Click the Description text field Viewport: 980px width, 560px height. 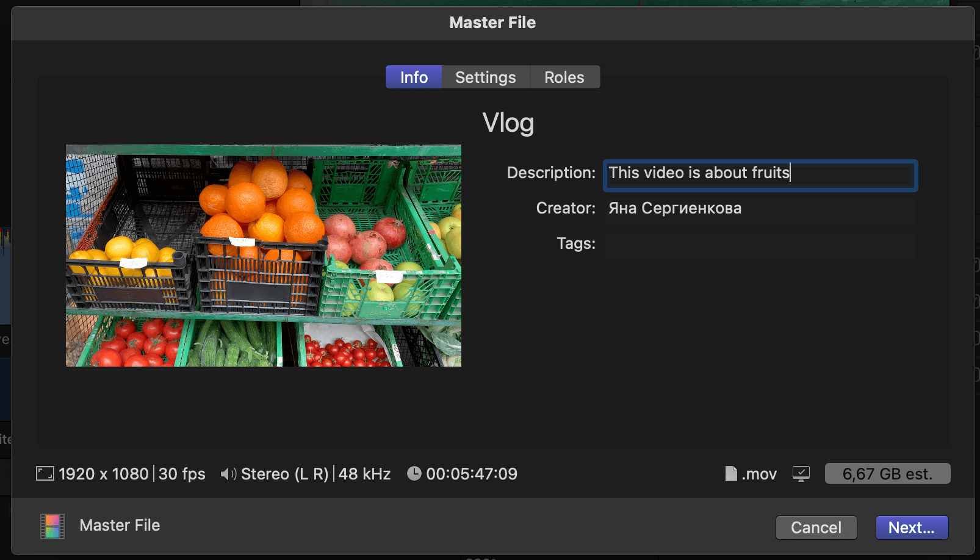(760, 175)
